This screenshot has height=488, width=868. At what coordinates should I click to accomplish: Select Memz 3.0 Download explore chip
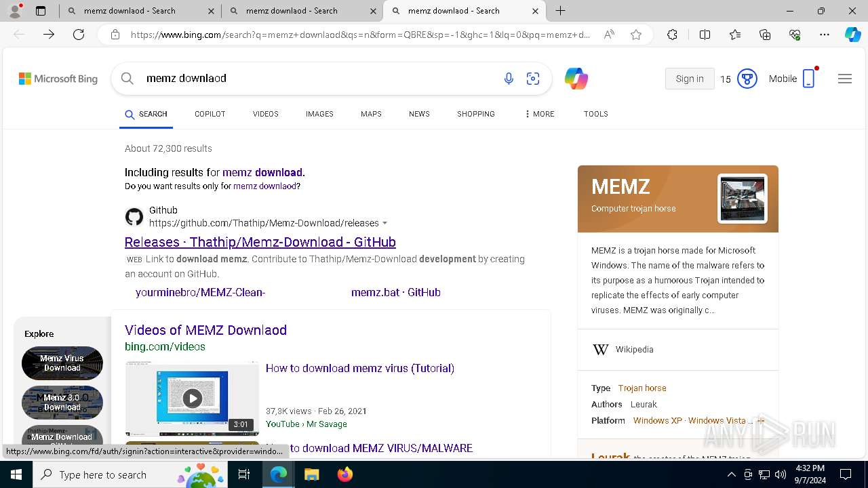pos(62,403)
